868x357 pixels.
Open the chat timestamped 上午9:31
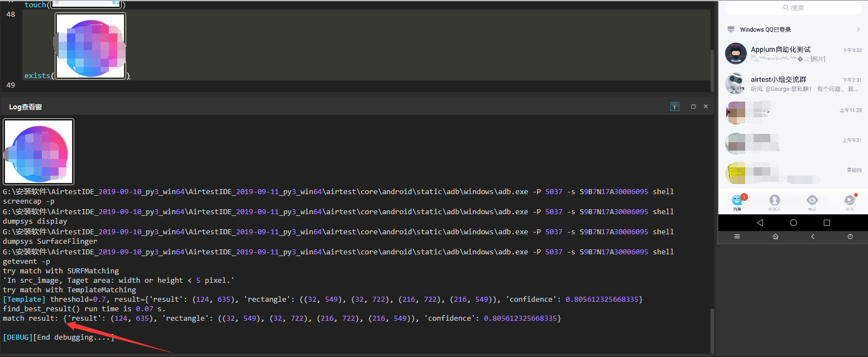[x=793, y=143]
